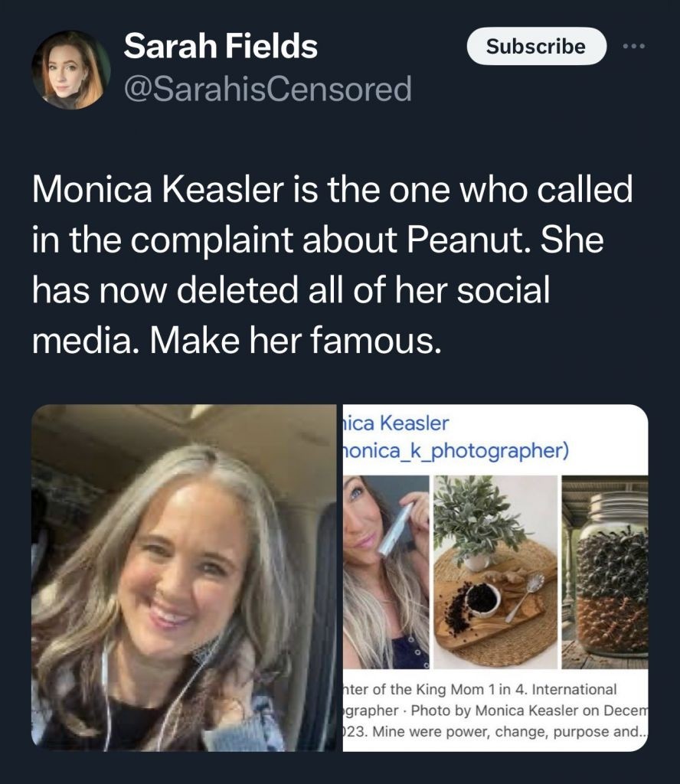Open the three-dot more options menu
The image size is (680, 784).
[634, 47]
